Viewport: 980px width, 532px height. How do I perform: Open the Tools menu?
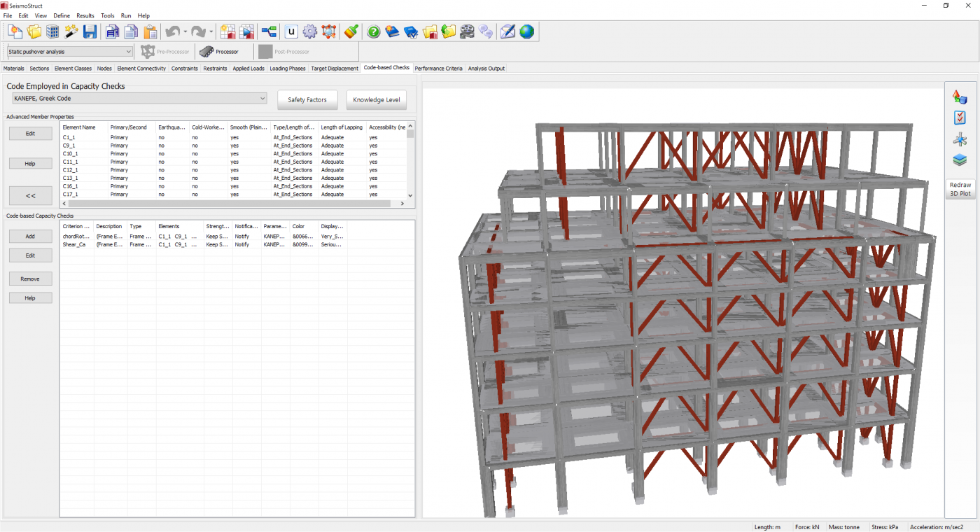tap(107, 15)
